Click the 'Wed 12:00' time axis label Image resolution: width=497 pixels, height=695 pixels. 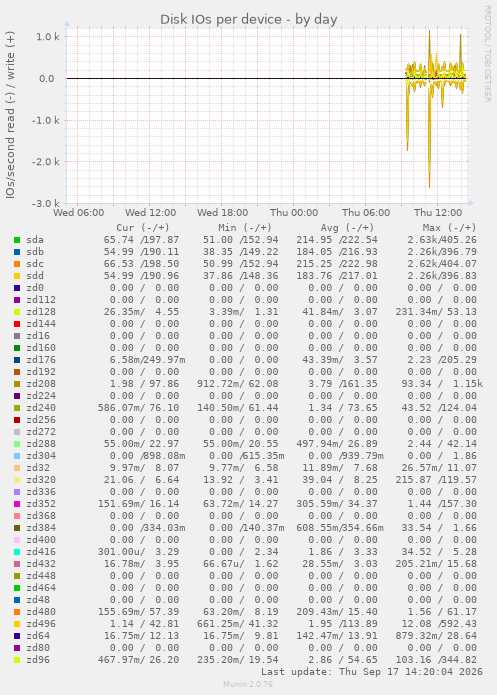coord(150,213)
